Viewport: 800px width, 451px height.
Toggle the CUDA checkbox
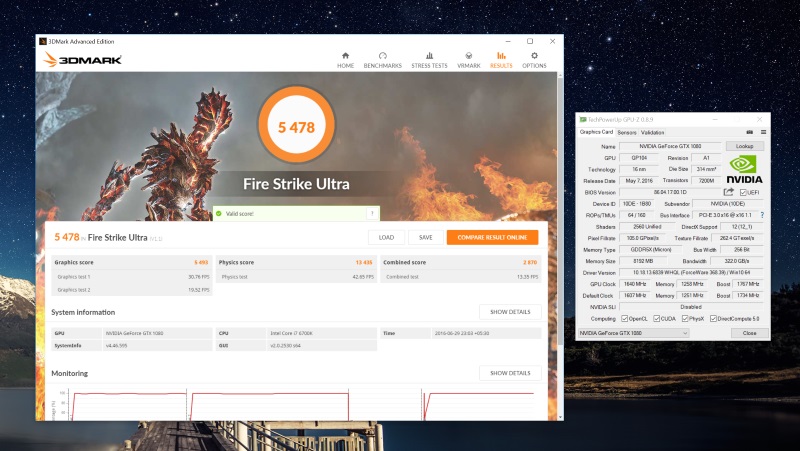pyautogui.click(x=657, y=318)
